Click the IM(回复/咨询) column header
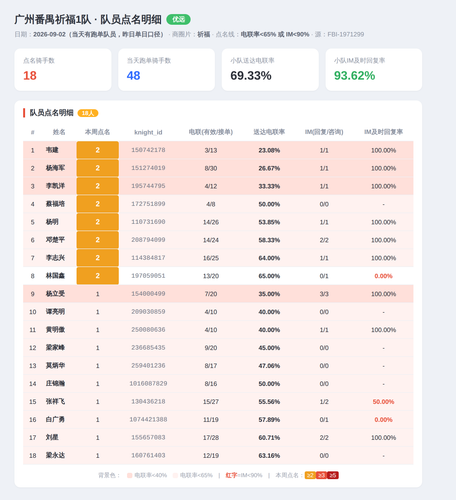The height and width of the screenshot is (500, 456). click(x=324, y=132)
